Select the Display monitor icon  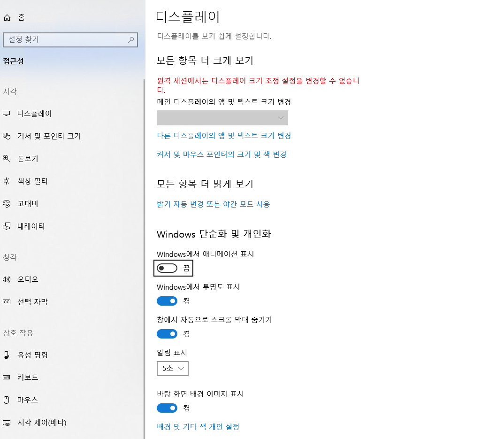7,114
